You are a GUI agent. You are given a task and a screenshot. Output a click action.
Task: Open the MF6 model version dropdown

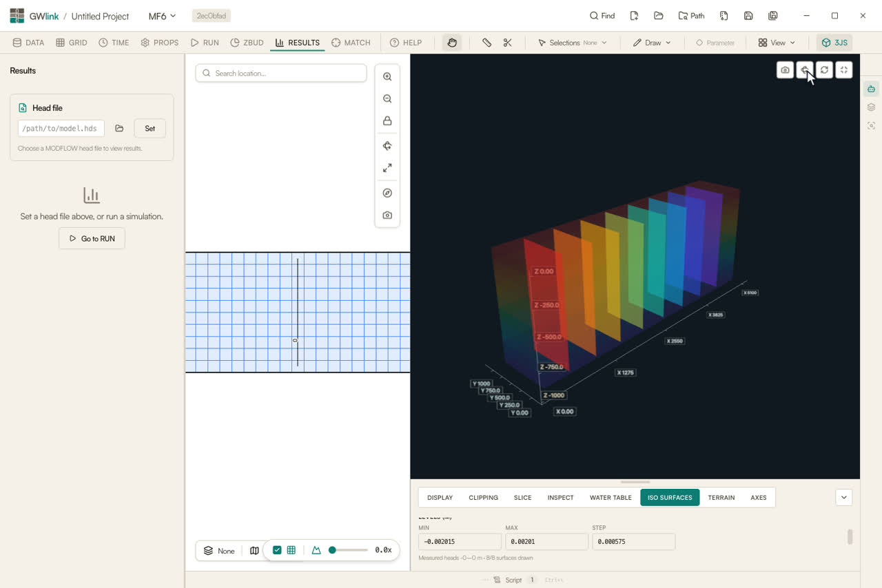(162, 16)
